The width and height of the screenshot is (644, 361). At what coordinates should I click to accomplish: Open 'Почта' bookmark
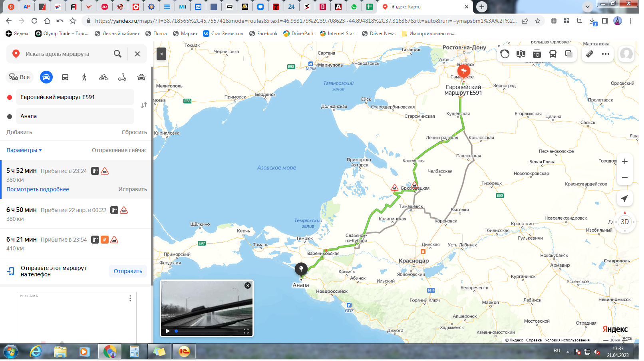[156, 34]
